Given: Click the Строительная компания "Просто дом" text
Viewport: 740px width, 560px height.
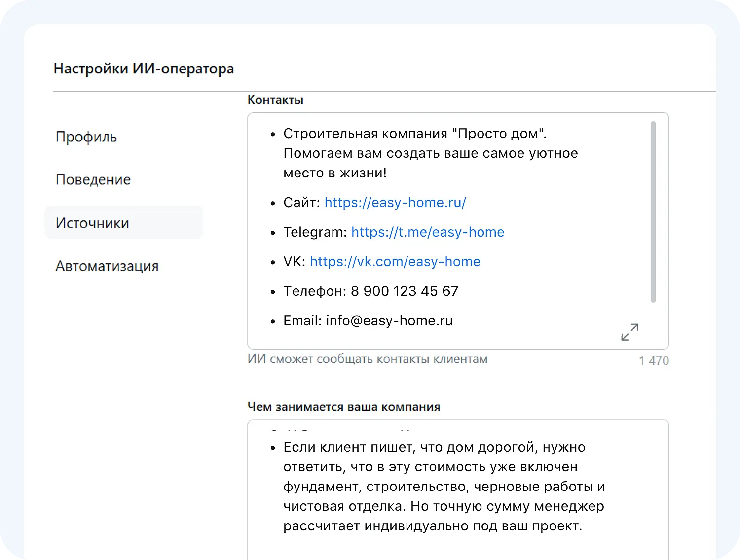Looking at the screenshot, I should 415,134.
